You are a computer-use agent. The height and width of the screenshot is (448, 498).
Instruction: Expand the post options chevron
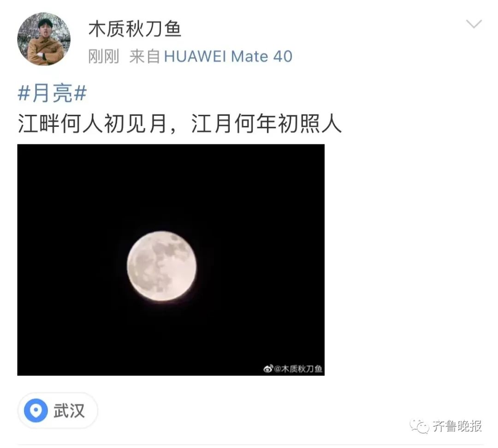(474, 24)
